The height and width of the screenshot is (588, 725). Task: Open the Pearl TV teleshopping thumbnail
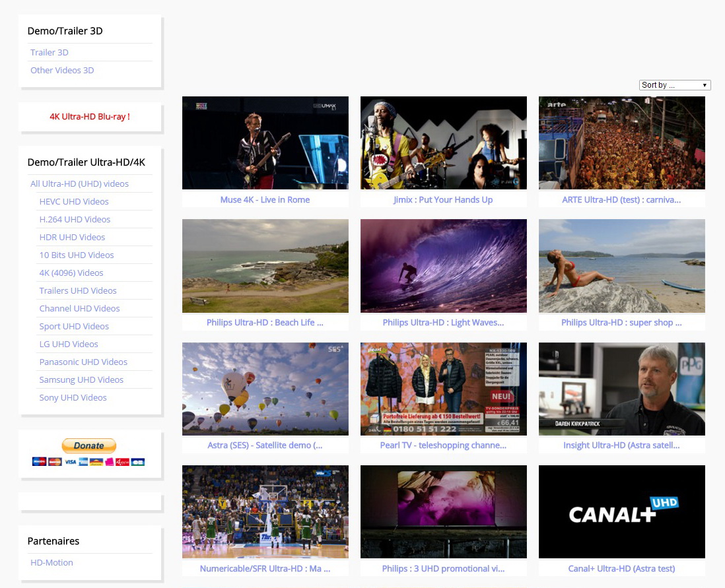[444, 389]
